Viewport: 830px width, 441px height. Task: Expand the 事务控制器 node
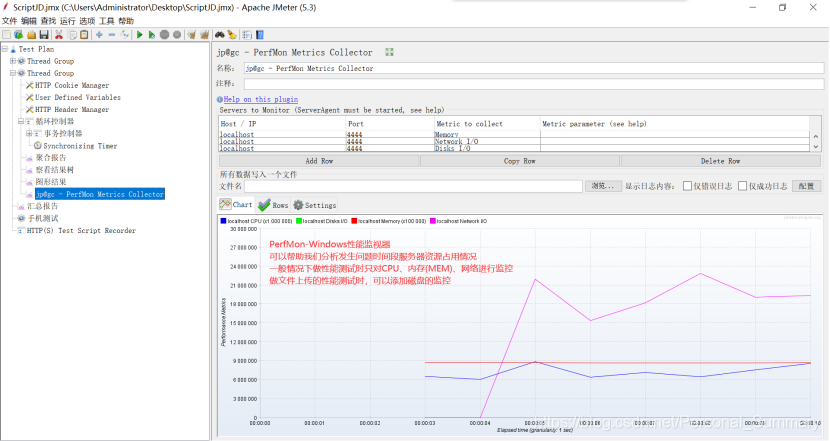coord(29,133)
